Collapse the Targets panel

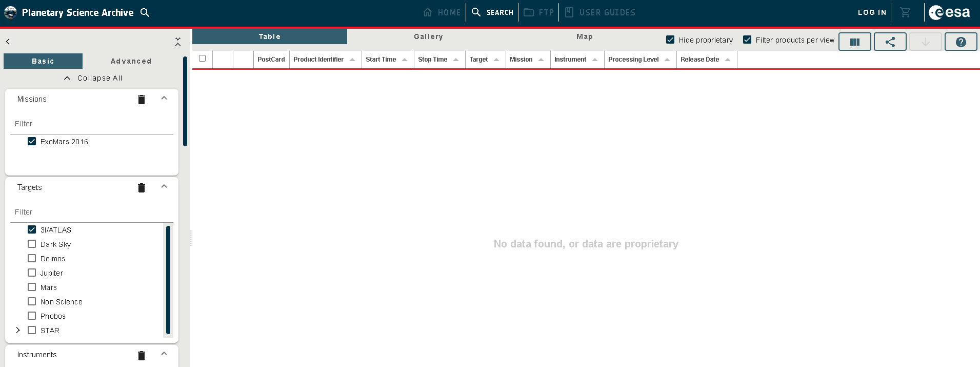(x=164, y=186)
